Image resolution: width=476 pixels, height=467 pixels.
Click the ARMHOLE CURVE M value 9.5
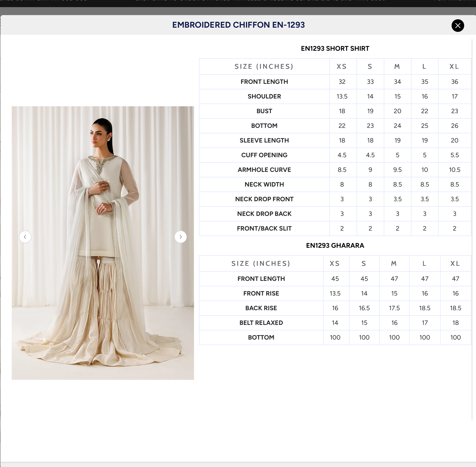pyautogui.click(x=397, y=170)
